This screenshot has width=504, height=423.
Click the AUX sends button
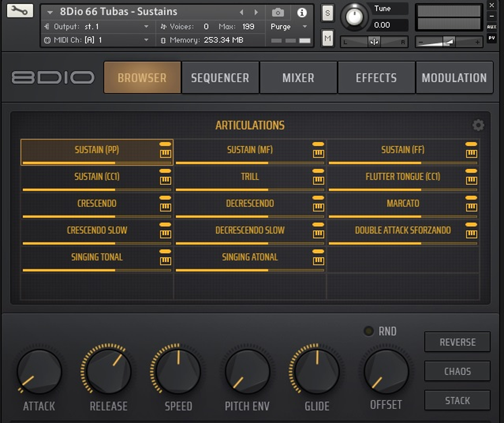pos(492,27)
